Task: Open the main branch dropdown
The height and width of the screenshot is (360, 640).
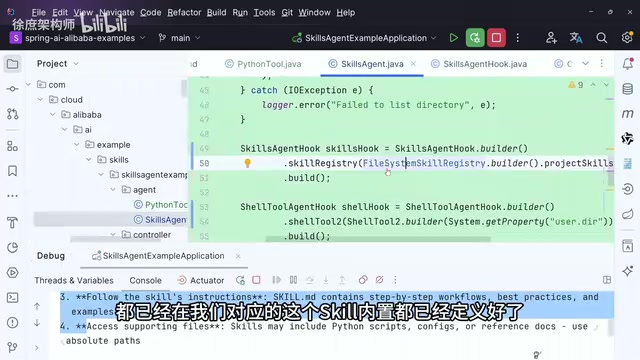Action: [x=180, y=38]
